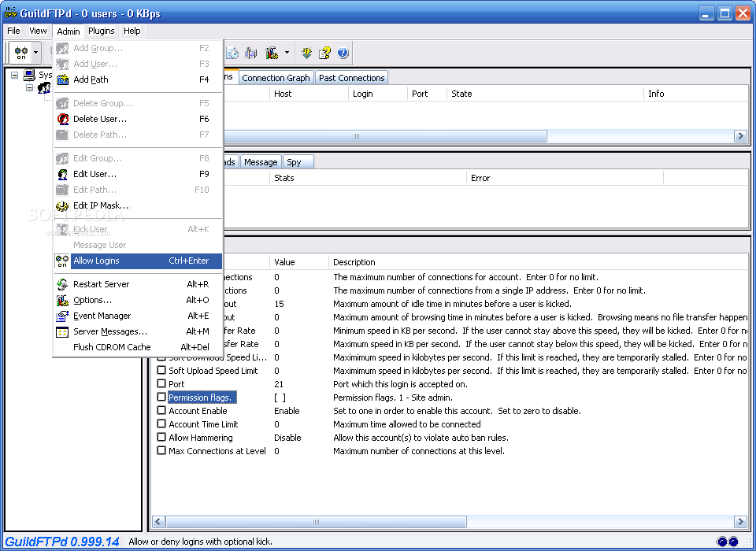The height and width of the screenshot is (551, 756).
Task: Click the Server Messages menu icon
Action: [62, 331]
